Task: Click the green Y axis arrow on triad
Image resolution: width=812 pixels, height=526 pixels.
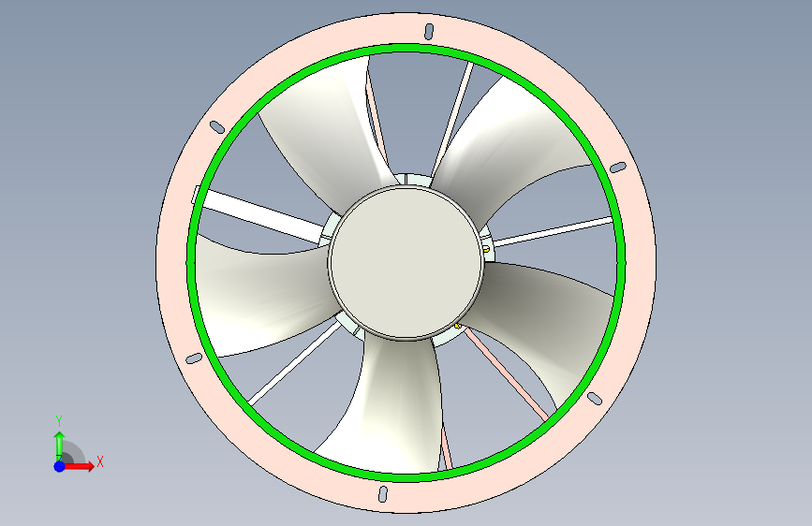Action: [60, 445]
